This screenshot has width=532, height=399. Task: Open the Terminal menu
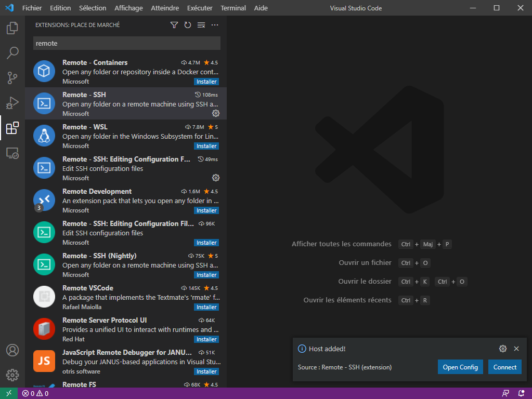click(x=233, y=8)
